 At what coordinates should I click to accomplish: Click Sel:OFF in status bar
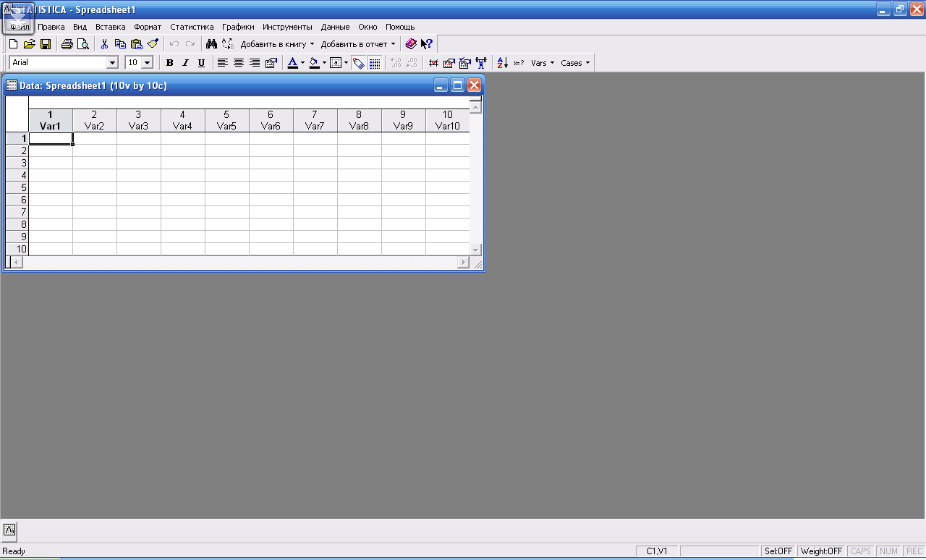pos(778,551)
